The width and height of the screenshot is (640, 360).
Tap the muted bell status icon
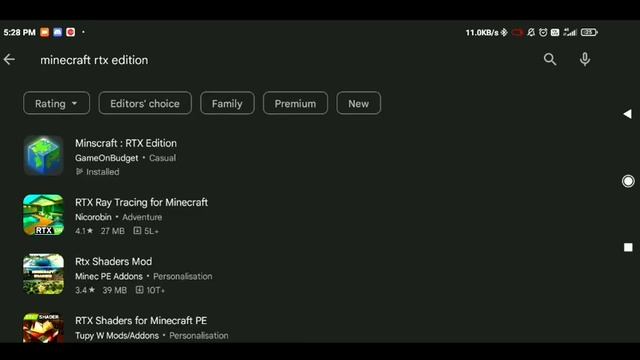(531, 32)
